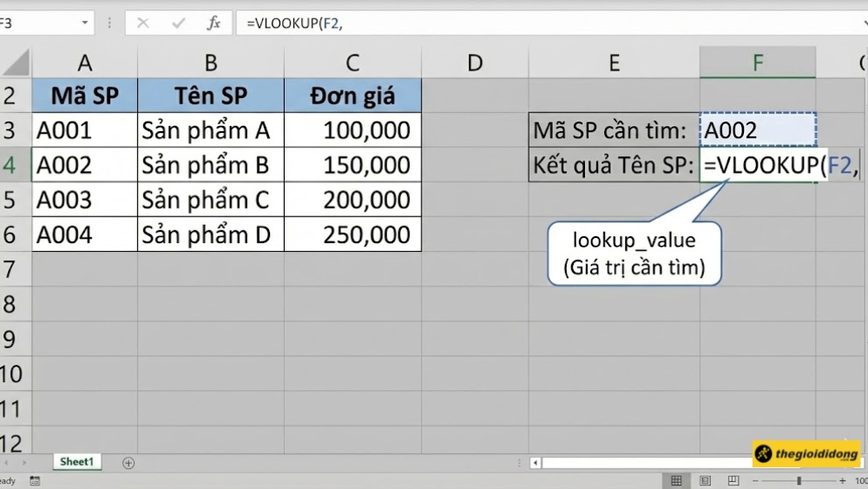Adjust the zoom slider handle
868x489 pixels.
click(799, 480)
